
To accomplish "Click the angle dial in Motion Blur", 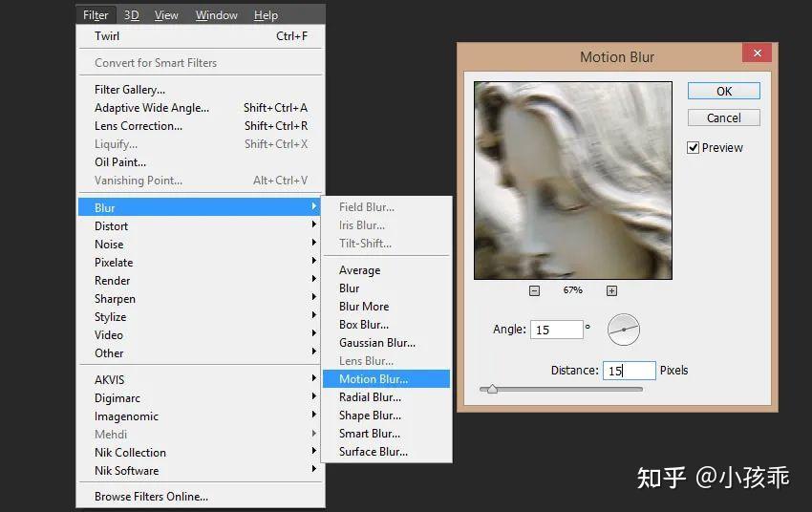I will tap(624, 330).
